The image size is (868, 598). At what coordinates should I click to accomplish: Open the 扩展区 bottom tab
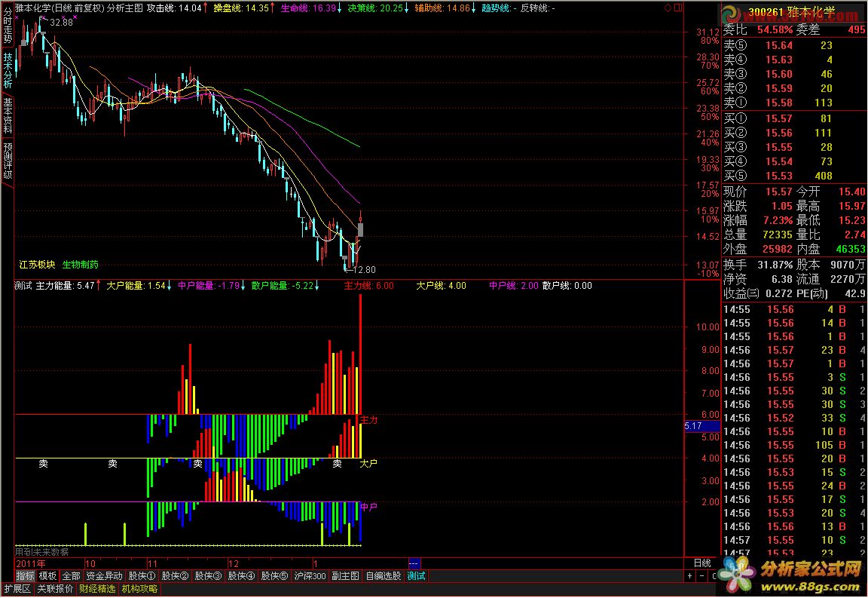tap(17, 589)
